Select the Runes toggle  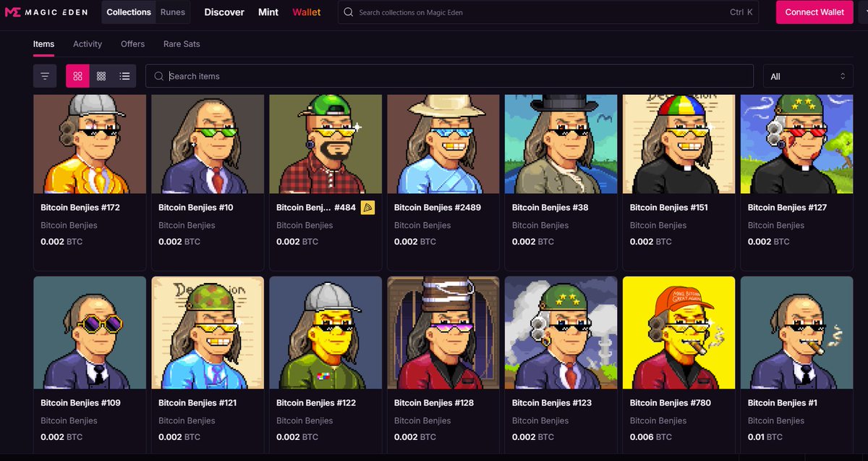[173, 12]
